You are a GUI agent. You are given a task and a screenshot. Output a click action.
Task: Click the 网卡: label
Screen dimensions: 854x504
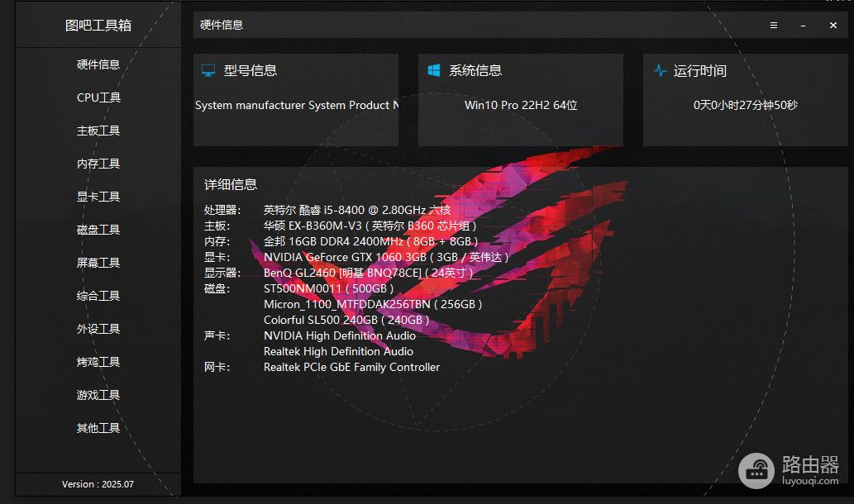pyautogui.click(x=217, y=368)
